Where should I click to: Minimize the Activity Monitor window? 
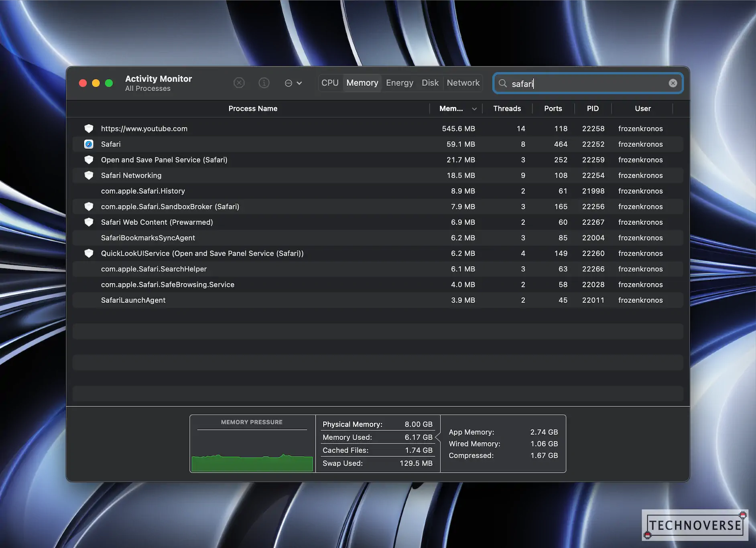pos(96,83)
